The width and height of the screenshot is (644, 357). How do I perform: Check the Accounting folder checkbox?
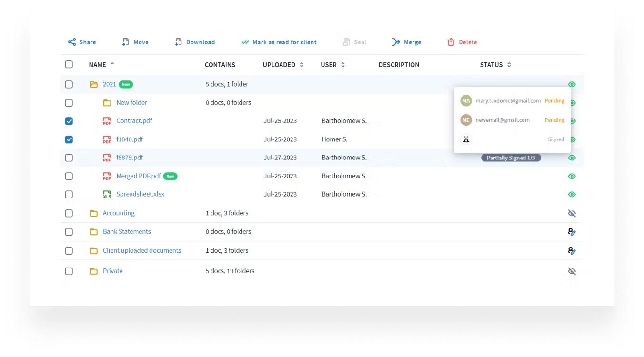coord(69,213)
